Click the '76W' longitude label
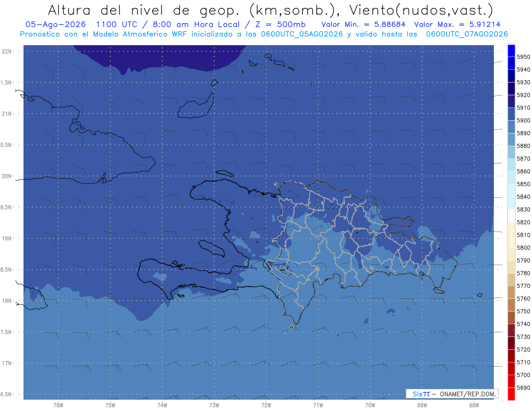532x411 pixels. coord(58,405)
